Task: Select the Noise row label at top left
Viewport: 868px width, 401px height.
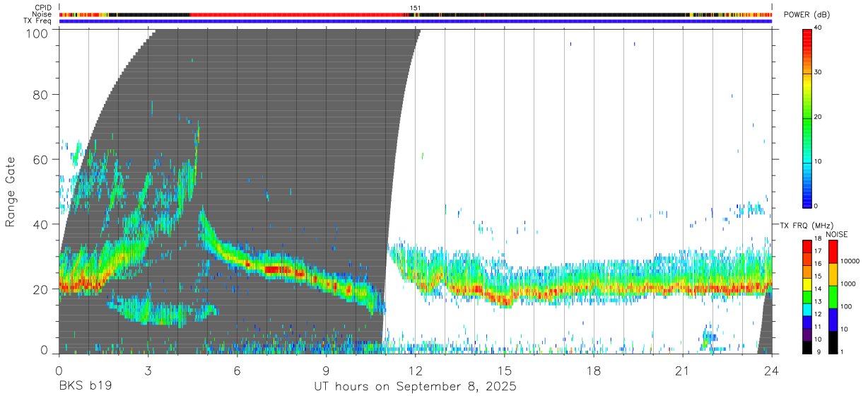Action: tap(43, 14)
